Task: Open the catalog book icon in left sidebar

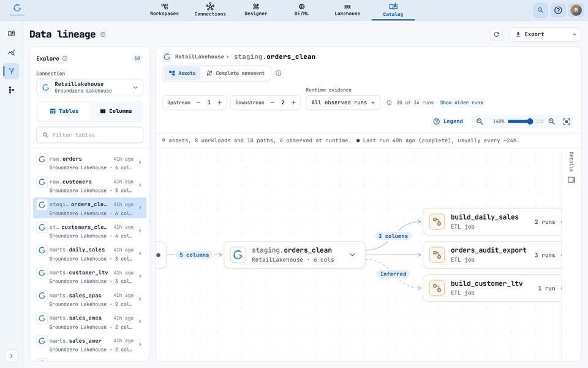Action: 11,33
